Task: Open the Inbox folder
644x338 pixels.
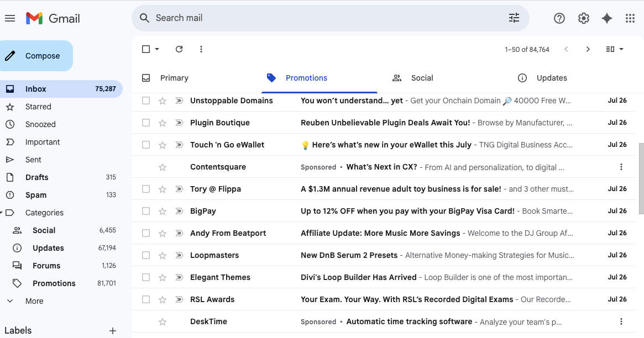Action: (61, 89)
